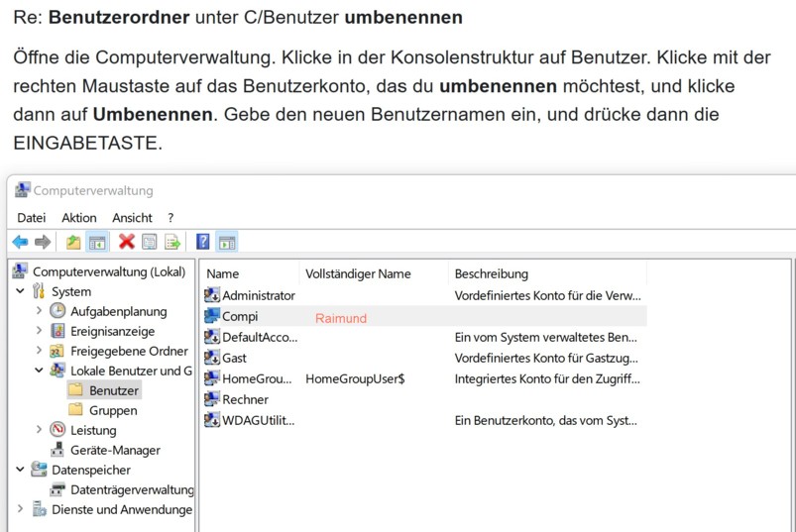The height and width of the screenshot is (532, 796).
Task: Click the red X Delete toolbar icon
Action: pyautogui.click(x=127, y=242)
